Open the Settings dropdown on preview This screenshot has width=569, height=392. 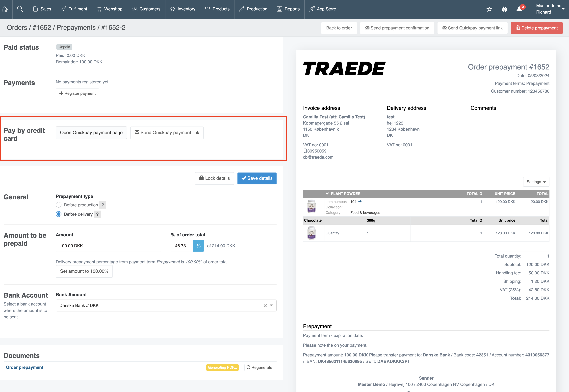click(x=536, y=182)
